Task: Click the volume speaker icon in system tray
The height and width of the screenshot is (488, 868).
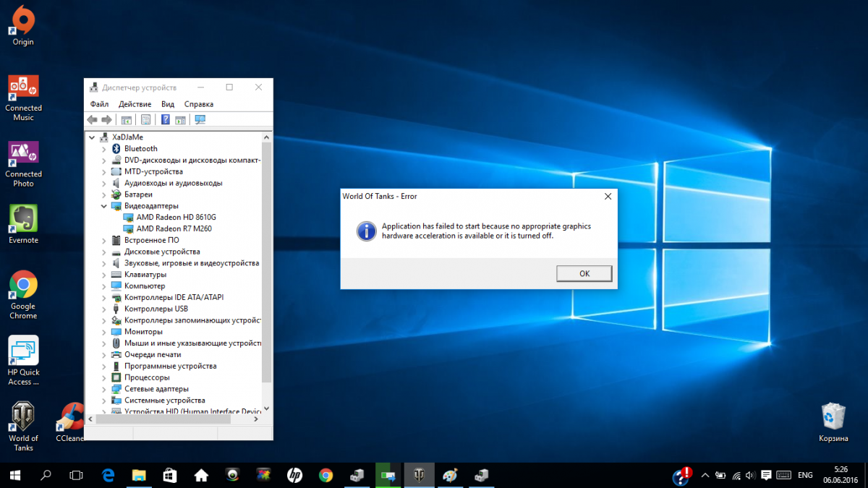Action: 752,475
